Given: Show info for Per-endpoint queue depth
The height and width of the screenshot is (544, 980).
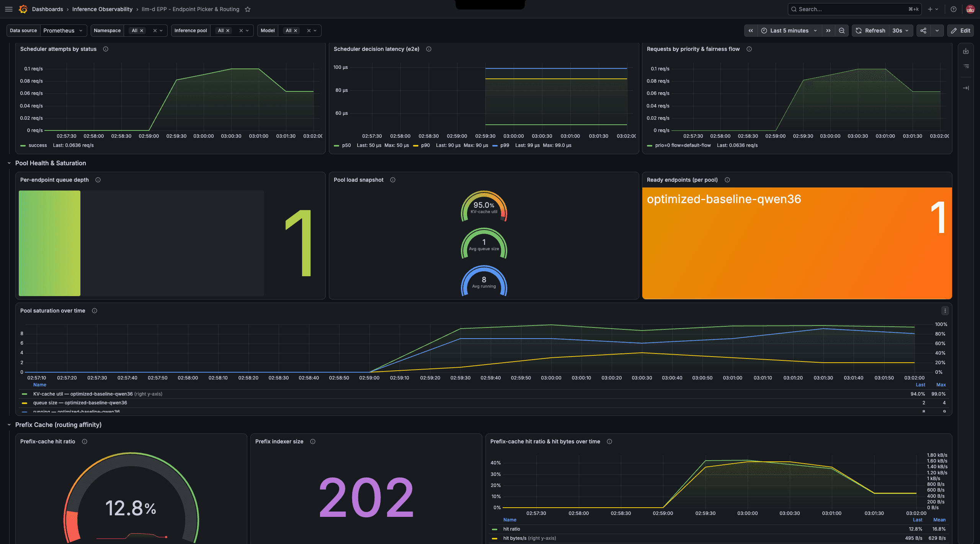Looking at the screenshot, I should 98,180.
